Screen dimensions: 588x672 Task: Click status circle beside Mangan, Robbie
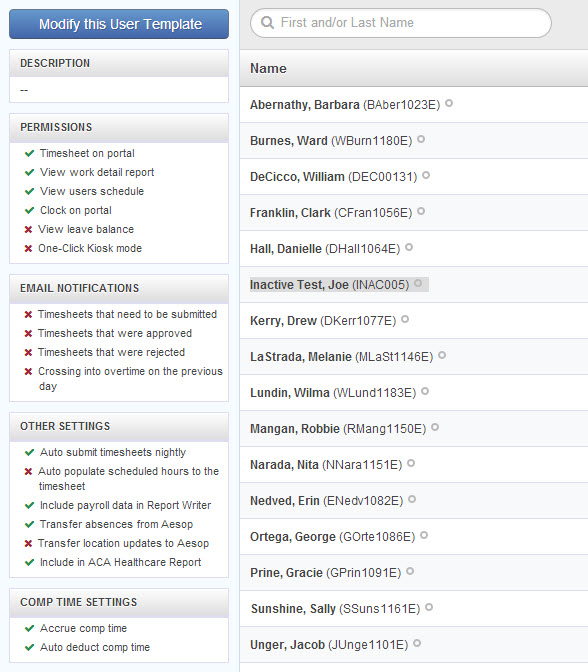point(435,427)
